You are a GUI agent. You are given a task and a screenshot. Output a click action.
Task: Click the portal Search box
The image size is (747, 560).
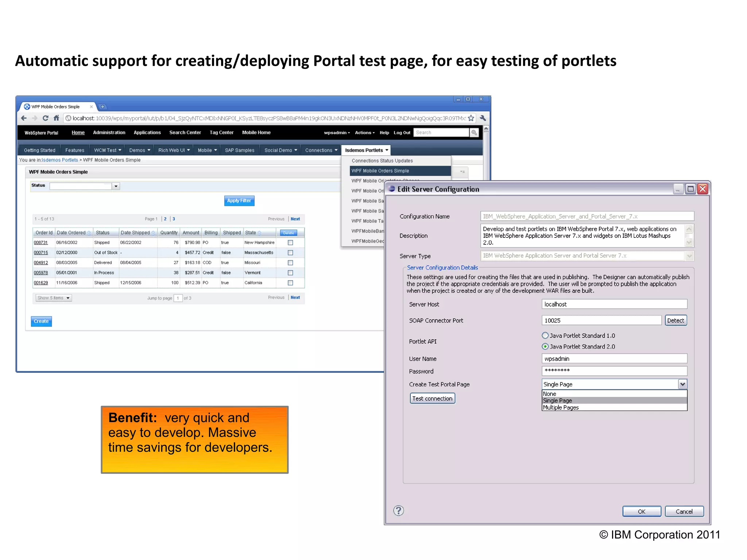point(441,132)
